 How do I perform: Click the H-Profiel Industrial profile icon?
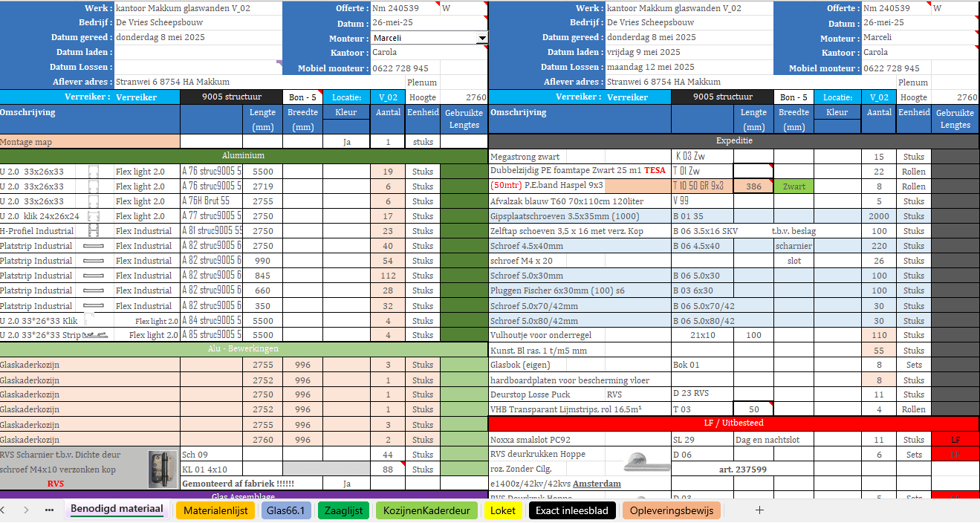(94, 231)
